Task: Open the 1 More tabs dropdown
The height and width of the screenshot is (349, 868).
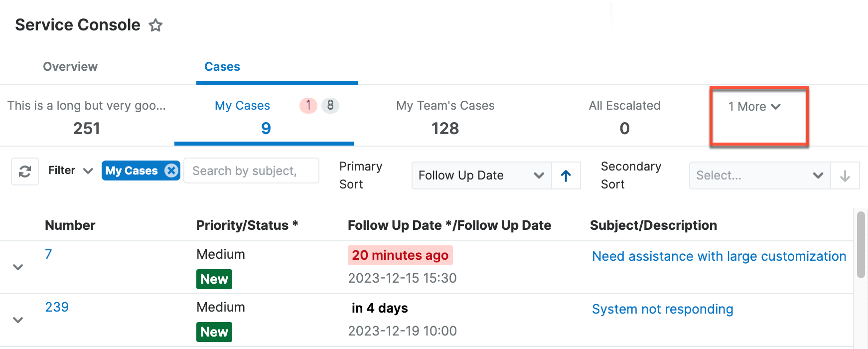Action: (754, 107)
